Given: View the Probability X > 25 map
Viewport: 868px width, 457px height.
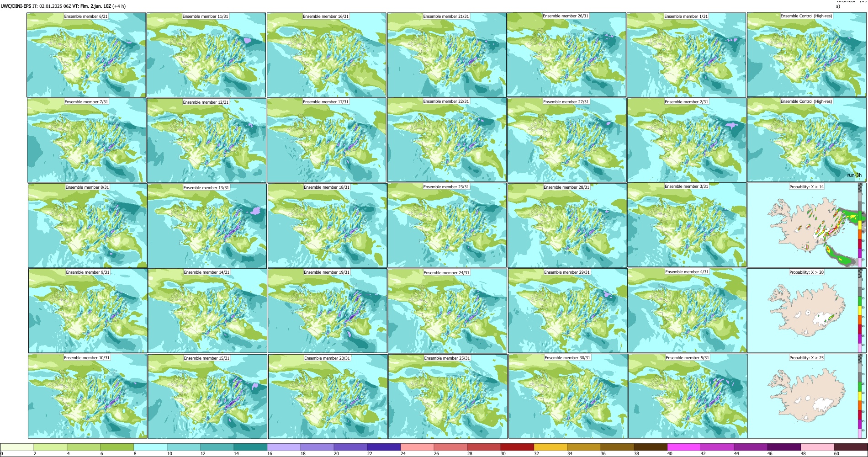Looking at the screenshot, I should (x=807, y=396).
